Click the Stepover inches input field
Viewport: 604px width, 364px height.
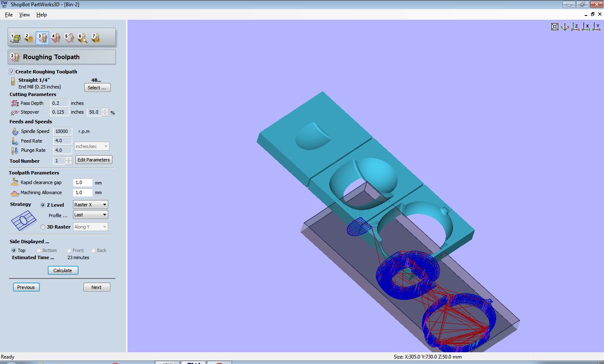coord(60,112)
